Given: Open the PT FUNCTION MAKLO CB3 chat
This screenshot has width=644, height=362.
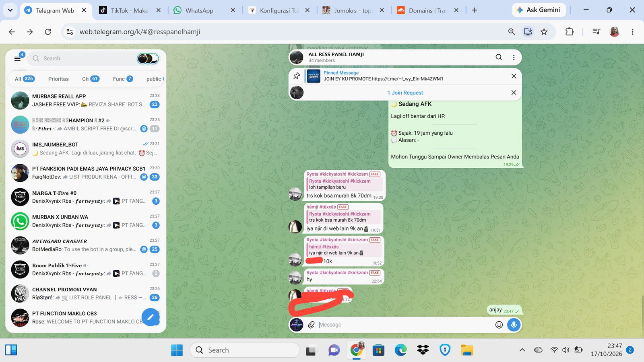Looking at the screenshot, I should (86, 317).
